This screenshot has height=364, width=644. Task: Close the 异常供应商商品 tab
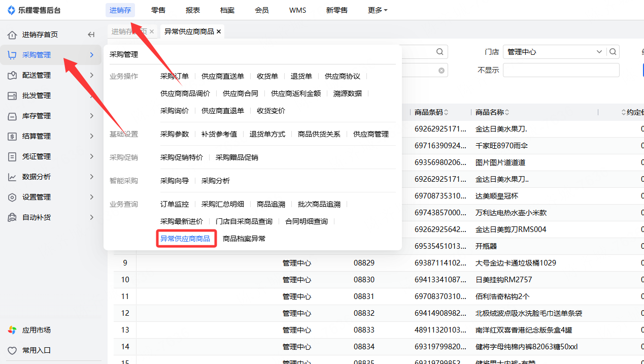[x=219, y=31]
